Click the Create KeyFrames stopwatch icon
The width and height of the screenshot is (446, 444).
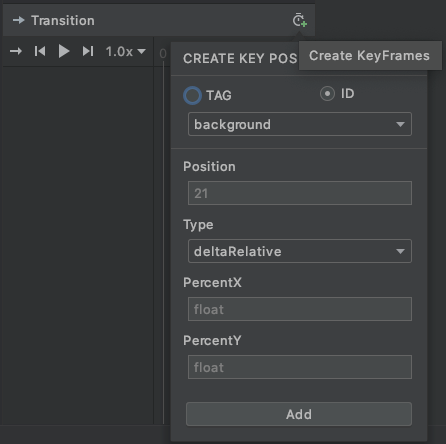[x=299, y=20]
